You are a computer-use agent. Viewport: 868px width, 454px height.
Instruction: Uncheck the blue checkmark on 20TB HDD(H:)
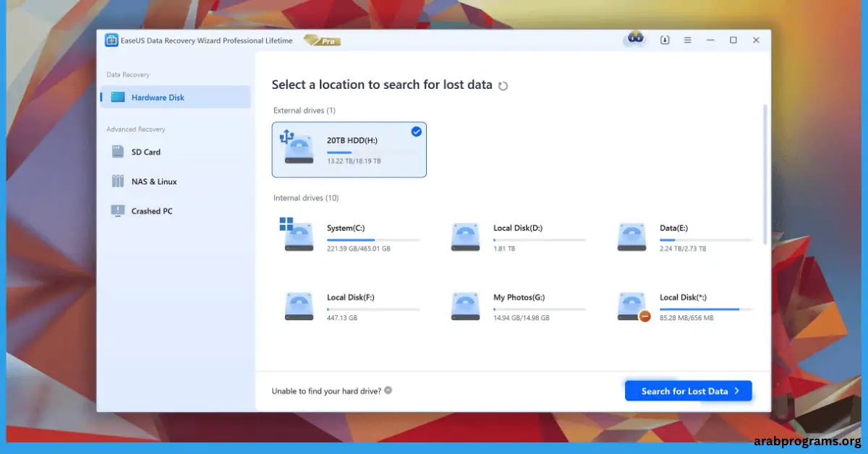(417, 132)
